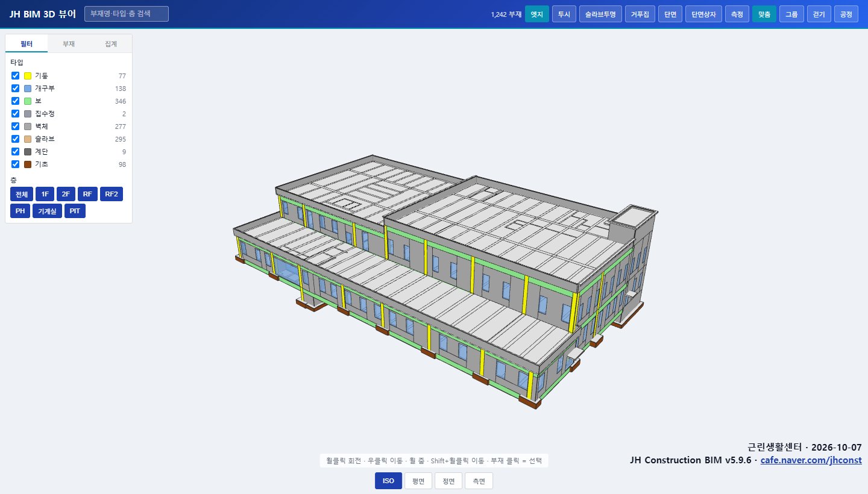Click the 부재명·타입·층 검색 search field

(x=127, y=14)
